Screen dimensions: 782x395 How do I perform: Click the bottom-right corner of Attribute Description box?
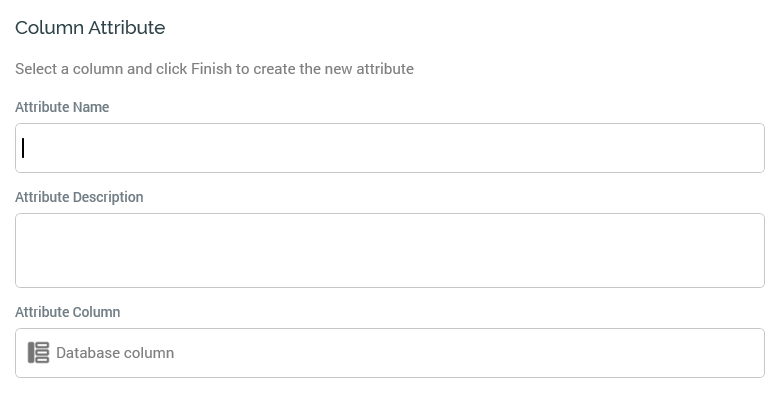point(760,283)
